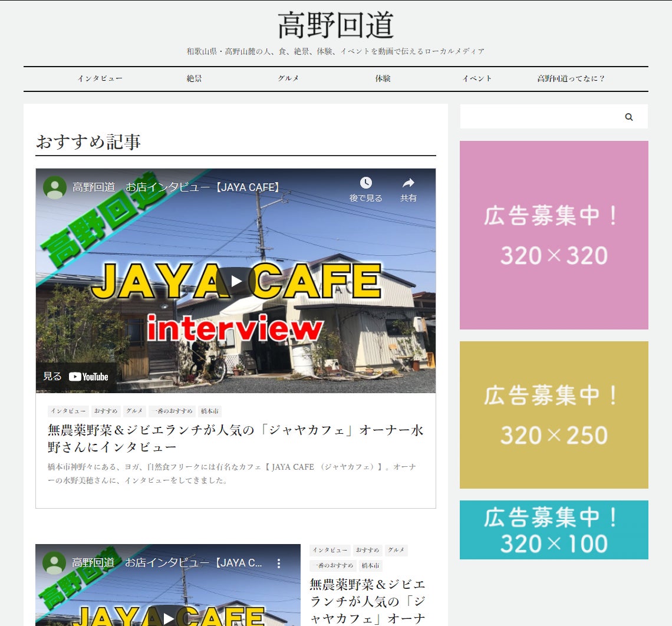The width and height of the screenshot is (672, 626).
Task: Click インタビュー tag on second article
Action: pyautogui.click(x=330, y=550)
